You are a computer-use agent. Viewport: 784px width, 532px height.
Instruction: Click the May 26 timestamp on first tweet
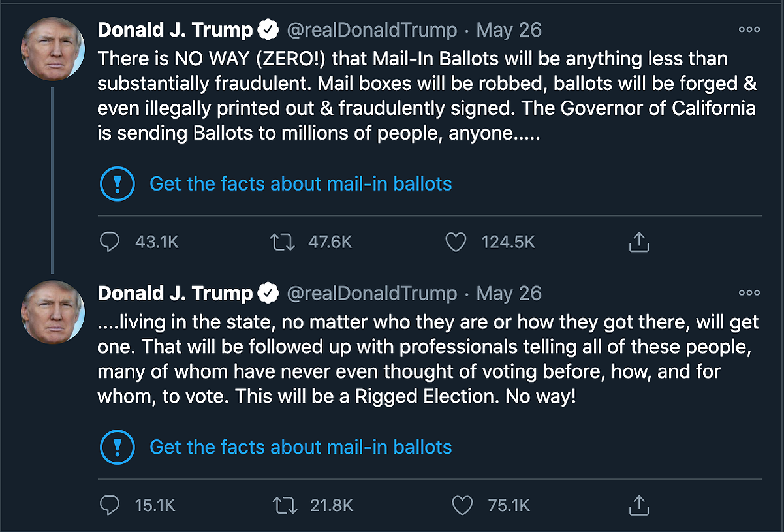[x=509, y=30]
